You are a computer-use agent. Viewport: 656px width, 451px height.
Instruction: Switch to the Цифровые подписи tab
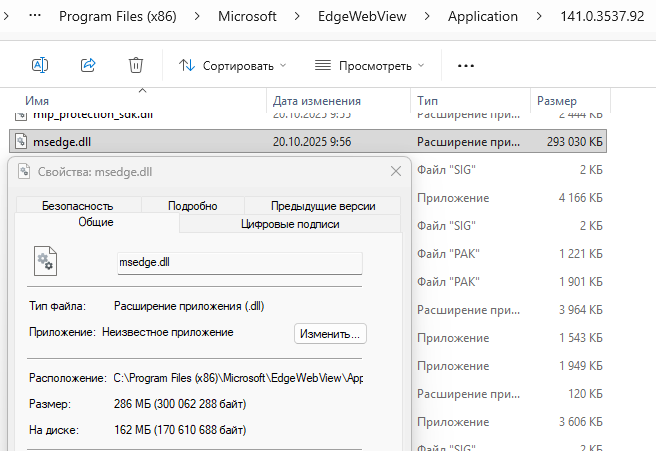click(x=290, y=224)
